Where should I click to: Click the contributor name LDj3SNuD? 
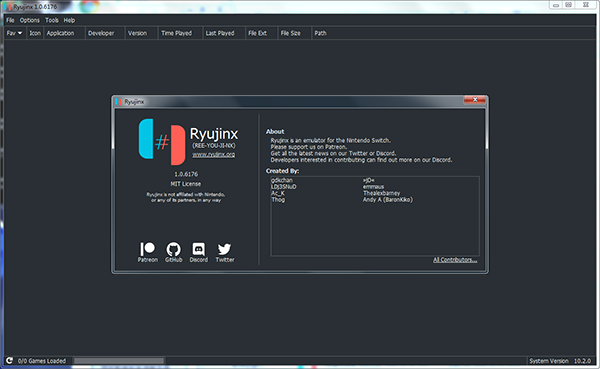tap(284, 187)
